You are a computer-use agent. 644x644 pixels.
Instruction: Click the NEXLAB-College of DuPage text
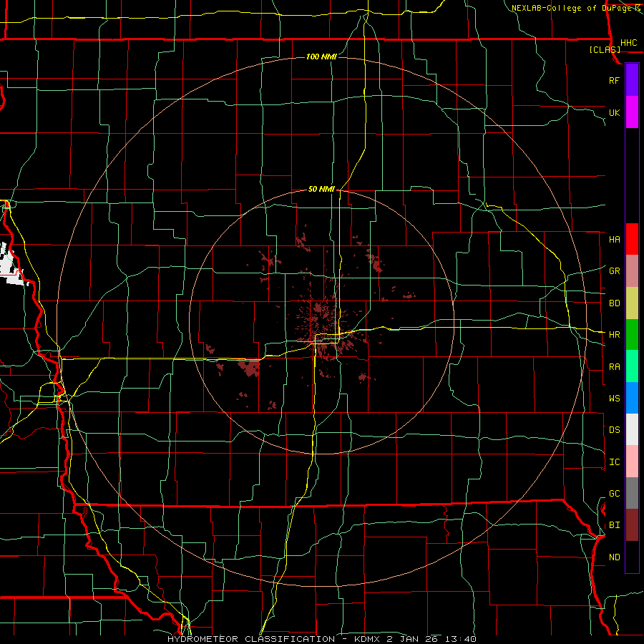coord(572,8)
